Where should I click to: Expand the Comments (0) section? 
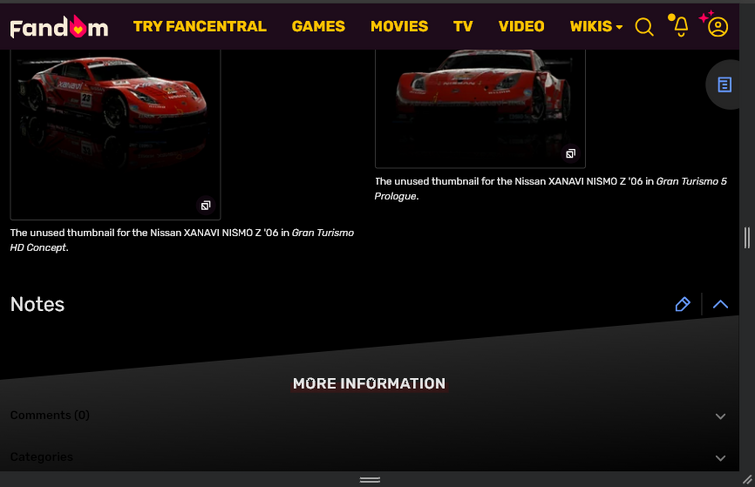[370, 416]
